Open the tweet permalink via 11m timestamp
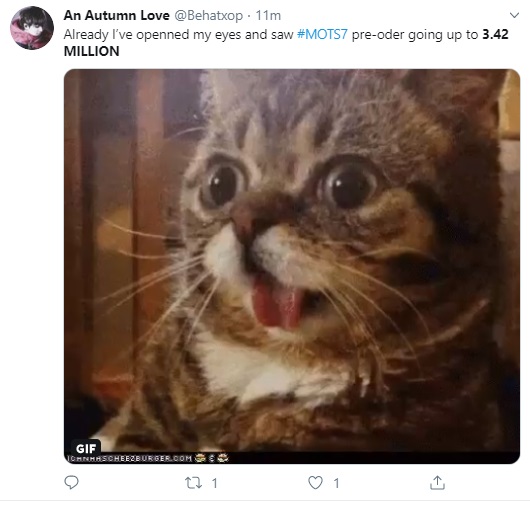 tap(268, 16)
